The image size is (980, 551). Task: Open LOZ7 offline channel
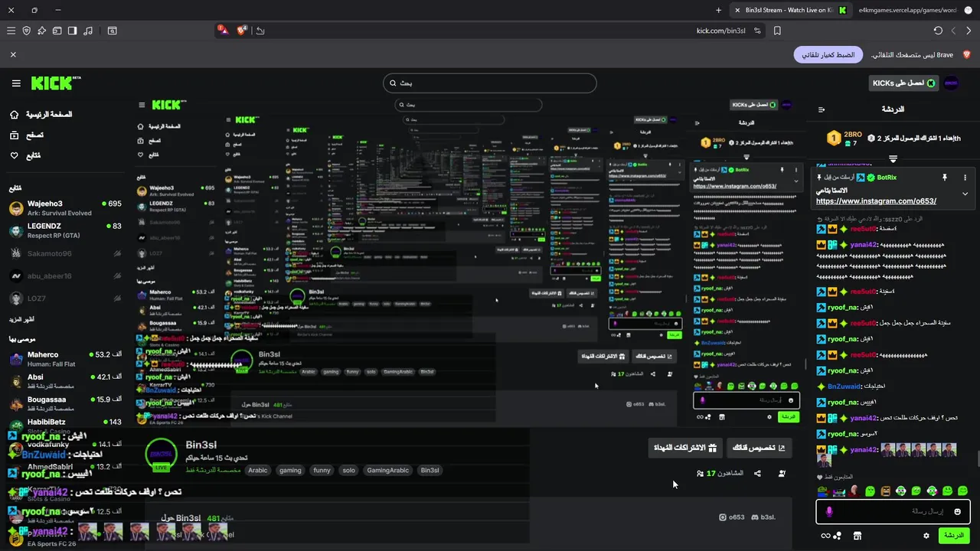pos(65,298)
